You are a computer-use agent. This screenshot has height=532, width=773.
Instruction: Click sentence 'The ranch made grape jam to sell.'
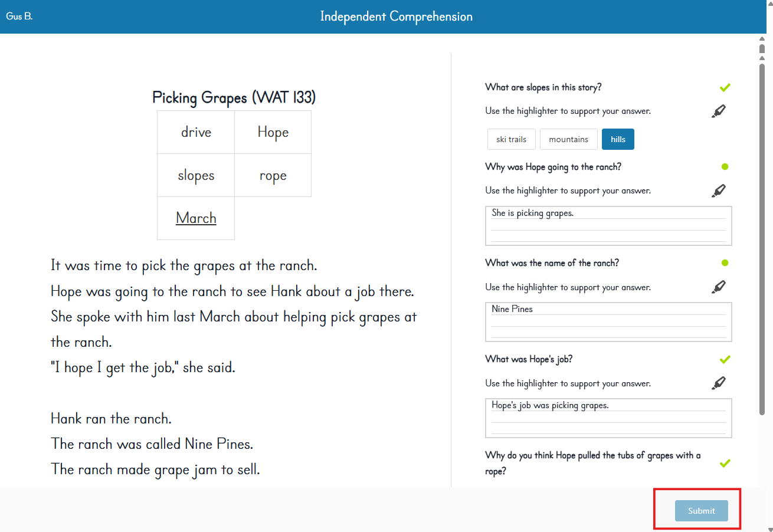[155, 469]
